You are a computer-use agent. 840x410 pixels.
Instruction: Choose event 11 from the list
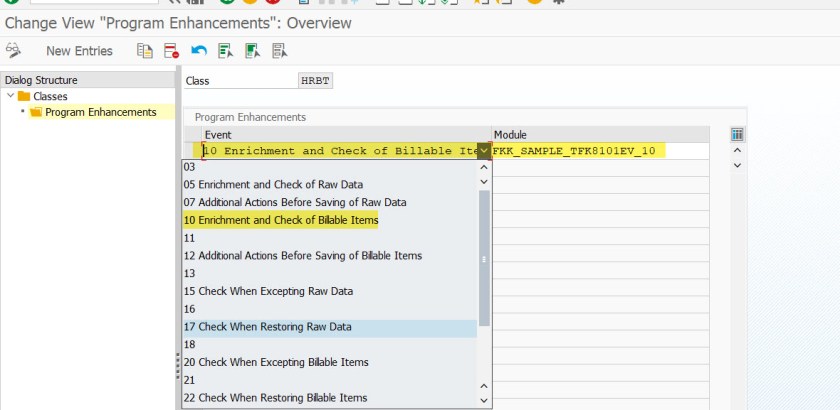coord(329,238)
